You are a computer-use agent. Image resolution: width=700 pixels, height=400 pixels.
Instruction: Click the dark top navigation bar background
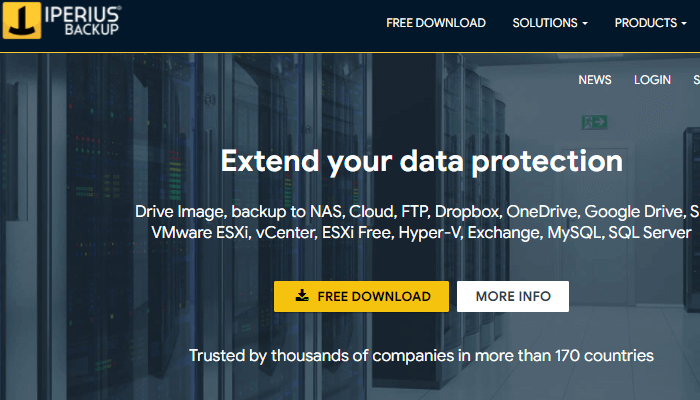[250, 24]
